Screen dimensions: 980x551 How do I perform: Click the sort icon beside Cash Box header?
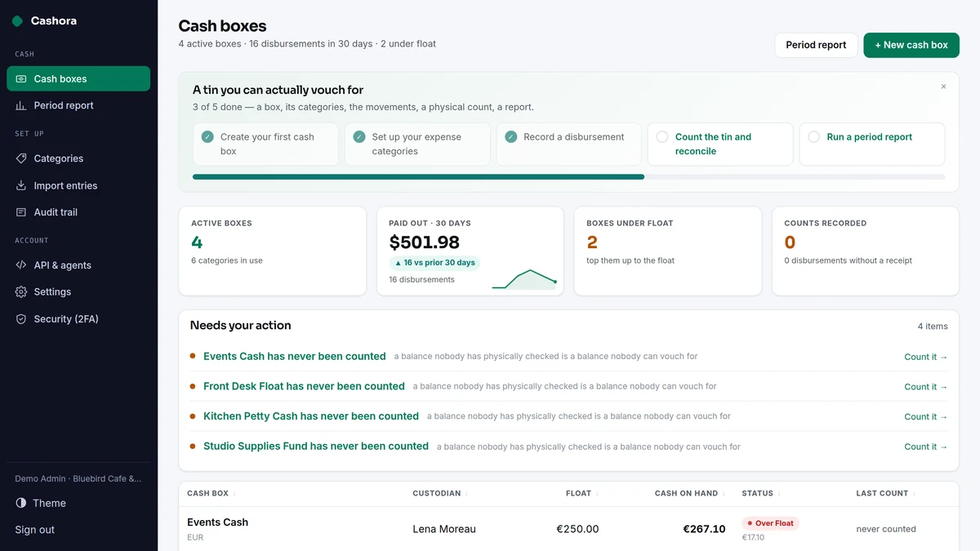(234, 494)
